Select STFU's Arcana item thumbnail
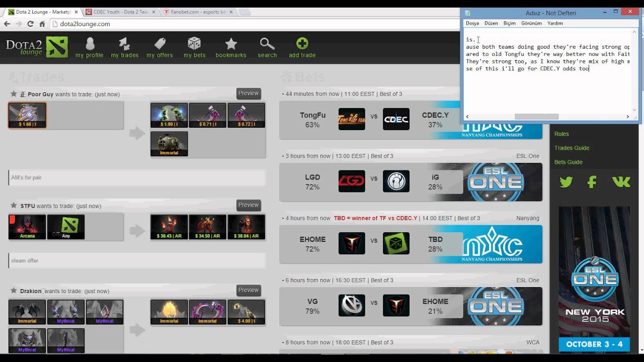Viewport: 644px width, 362px height. [x=27, y=227]
